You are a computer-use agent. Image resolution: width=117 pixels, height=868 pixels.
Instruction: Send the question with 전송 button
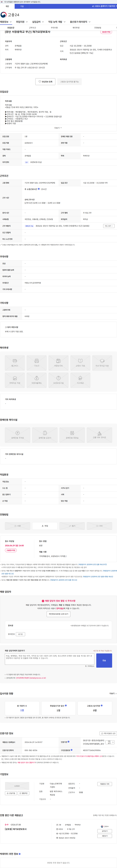click(104, 660)
